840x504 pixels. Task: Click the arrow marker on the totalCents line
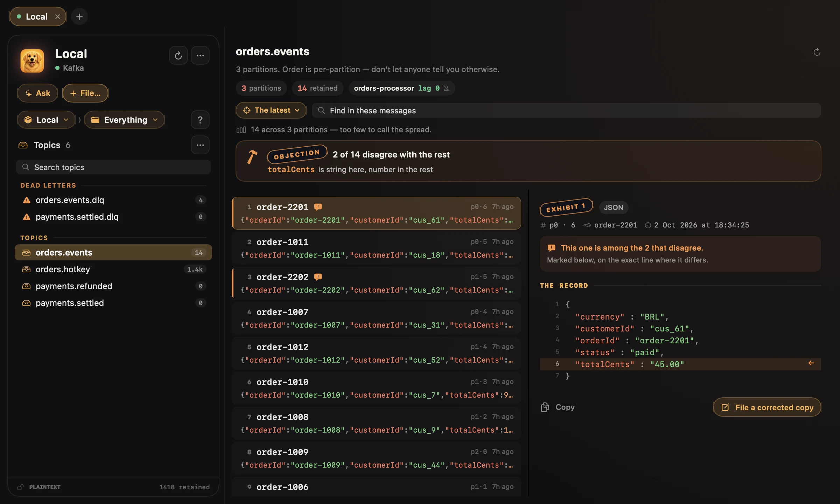point(811,363)
